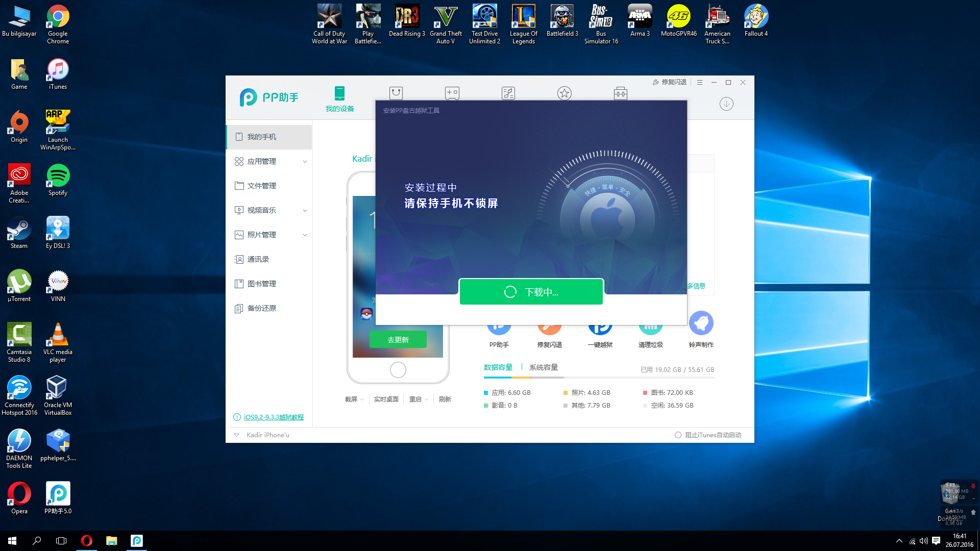
Task: Click the storage usage bar
Action: click(599, 378)
